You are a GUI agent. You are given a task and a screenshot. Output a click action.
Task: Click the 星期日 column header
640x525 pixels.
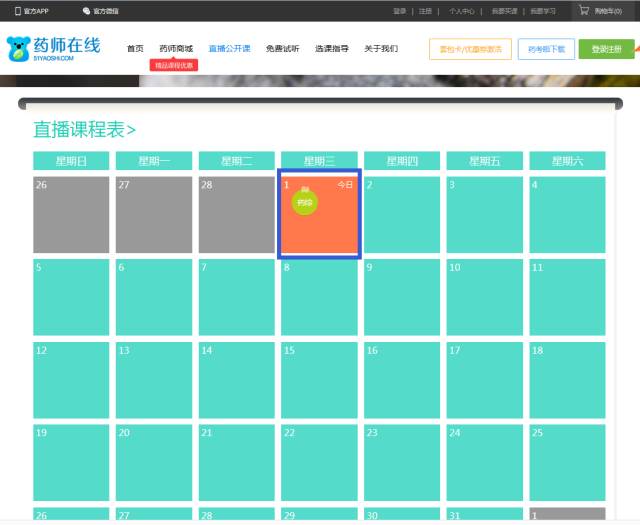71,161
